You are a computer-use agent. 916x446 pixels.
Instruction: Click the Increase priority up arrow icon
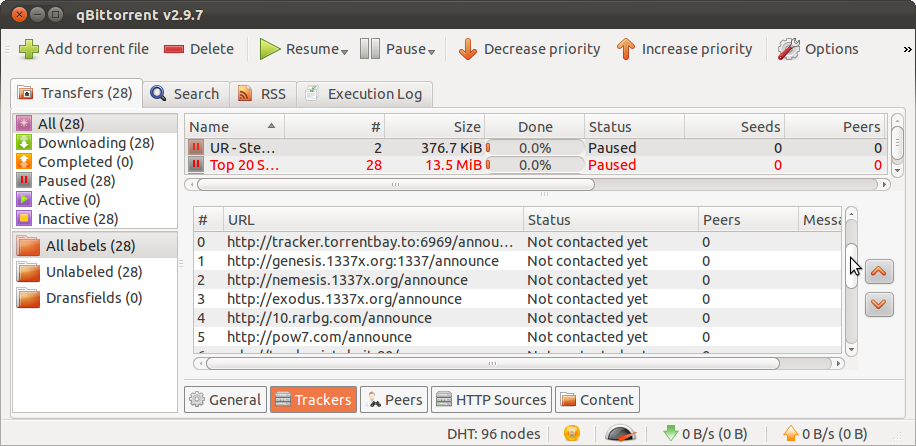(626, 50)
